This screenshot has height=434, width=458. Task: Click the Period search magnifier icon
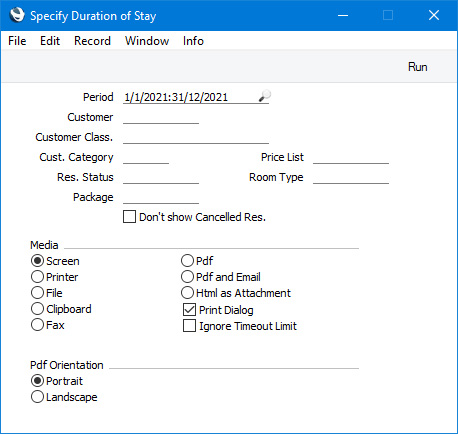coord(265,96)
